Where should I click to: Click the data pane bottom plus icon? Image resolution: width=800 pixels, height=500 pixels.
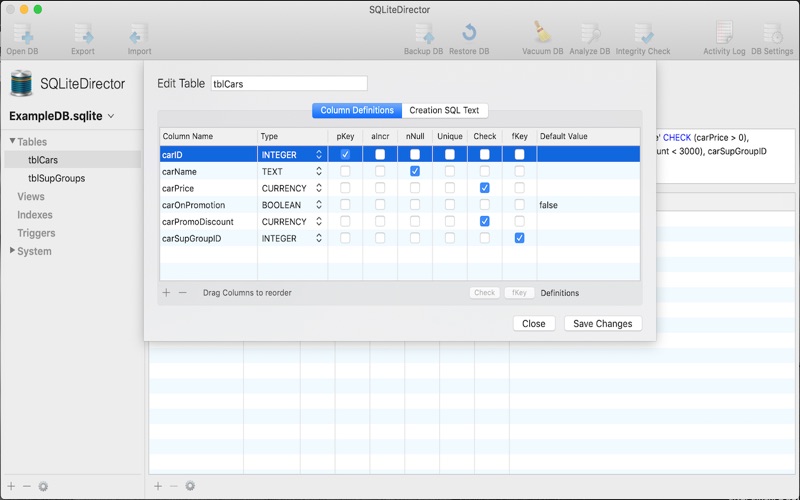[158, 486]
